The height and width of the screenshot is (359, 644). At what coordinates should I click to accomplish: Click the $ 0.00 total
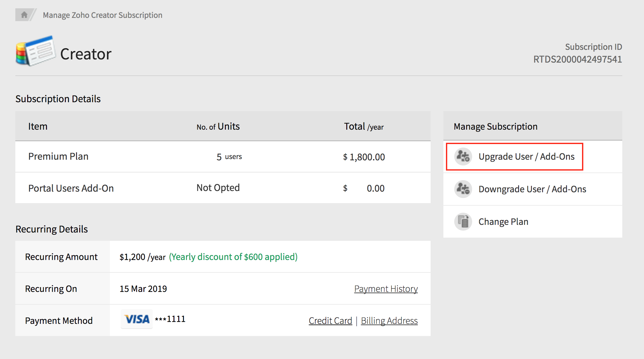[364, 188]
